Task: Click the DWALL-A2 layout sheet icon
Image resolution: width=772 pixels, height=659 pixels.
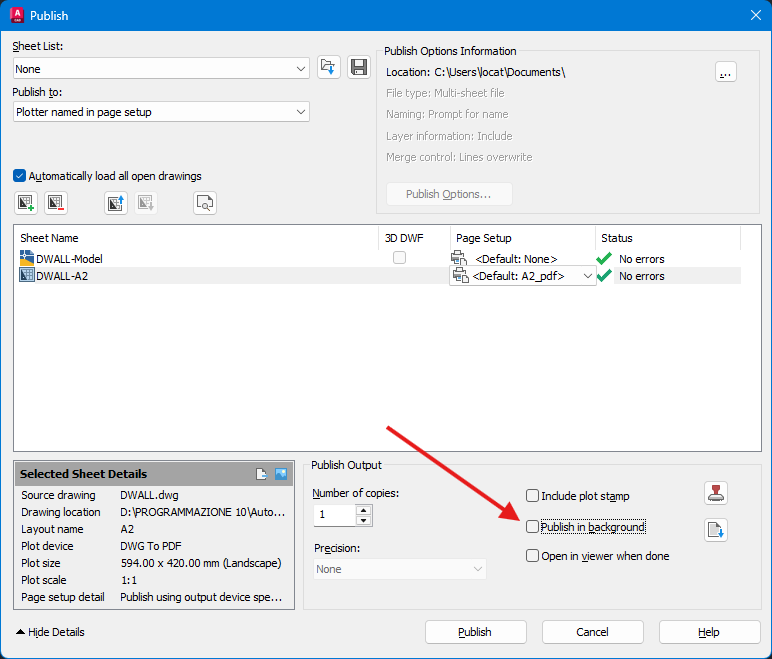Action: tap(27, 275)
